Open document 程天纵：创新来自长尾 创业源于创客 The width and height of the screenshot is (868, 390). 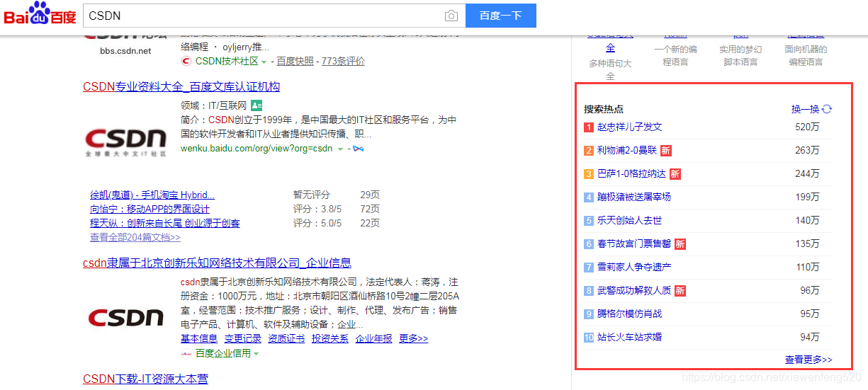point(165,223)
